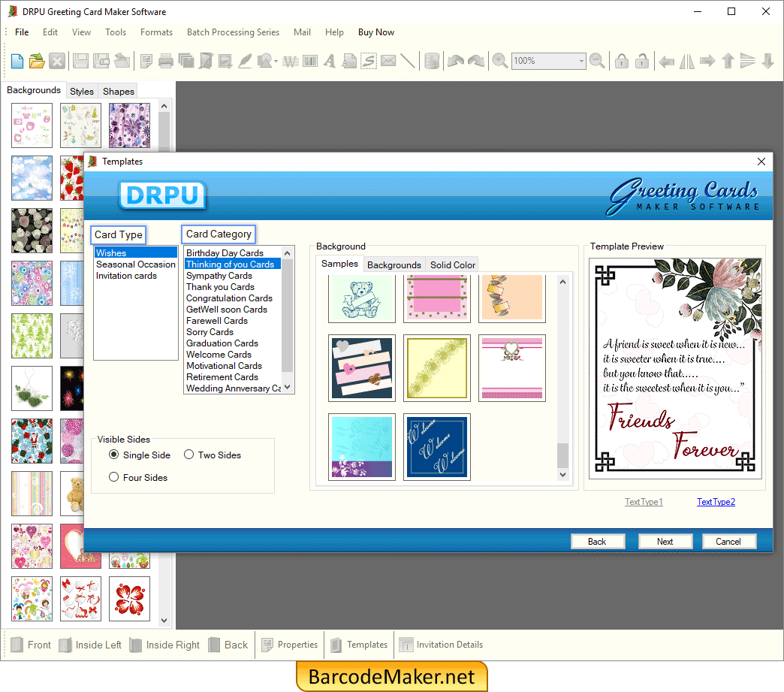
Task: Select the text A tool icon
Action: pos(329,61)
